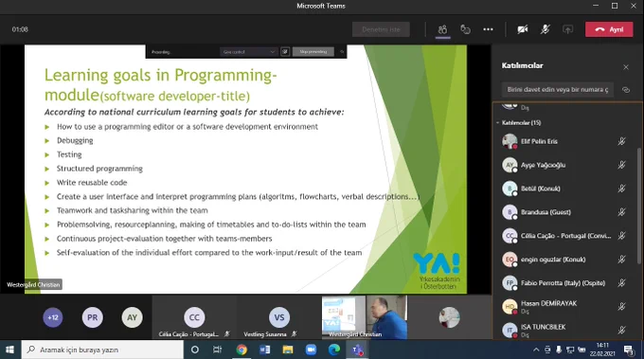Click the CC Célia Cação video tile
This screenshot has height=359, width=644.
tap(194, 317)
